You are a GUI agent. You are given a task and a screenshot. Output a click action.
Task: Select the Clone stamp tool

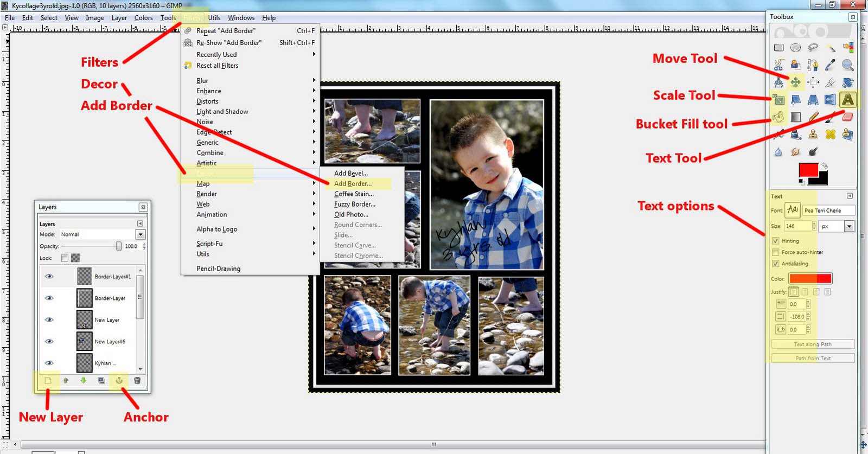click(813, 135)
